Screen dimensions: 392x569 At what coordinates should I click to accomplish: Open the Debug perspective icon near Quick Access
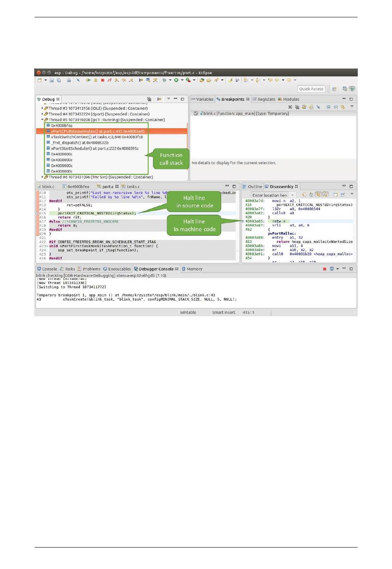tap(352, 89)
